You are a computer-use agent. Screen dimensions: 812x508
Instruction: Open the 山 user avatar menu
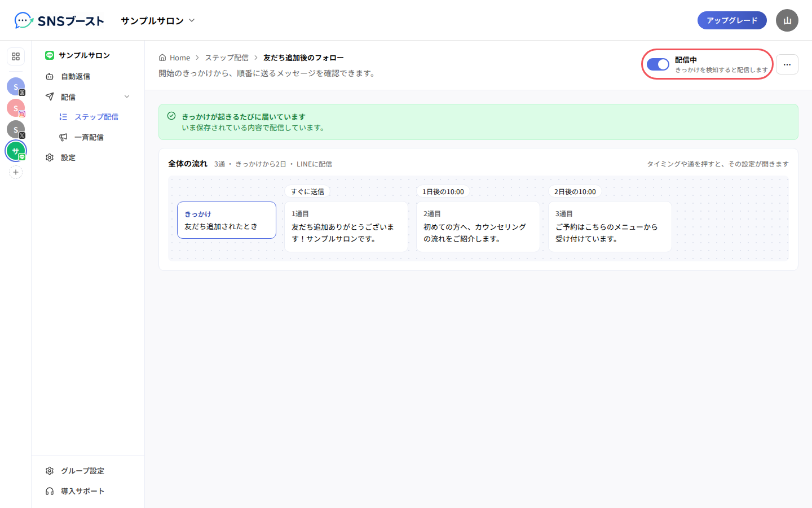click(787, 20)
